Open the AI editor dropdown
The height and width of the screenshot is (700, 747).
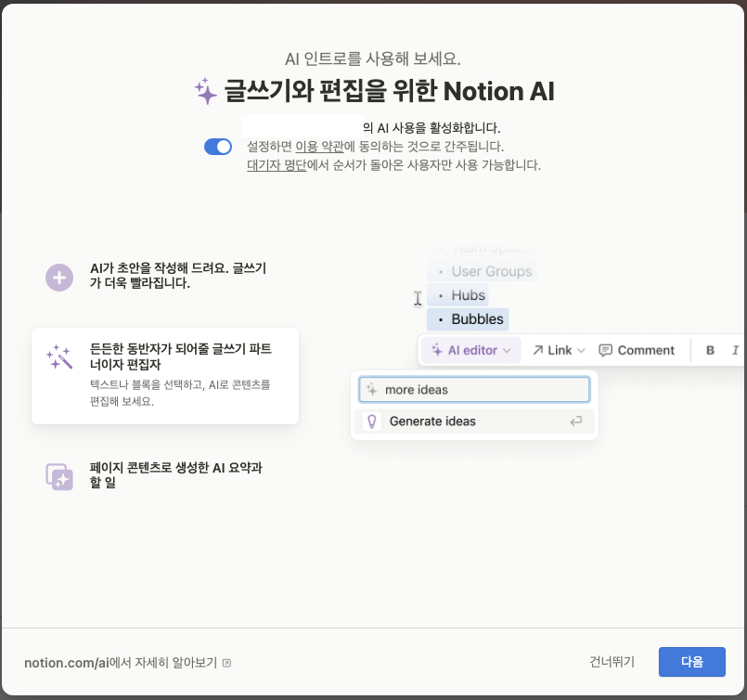470,350
